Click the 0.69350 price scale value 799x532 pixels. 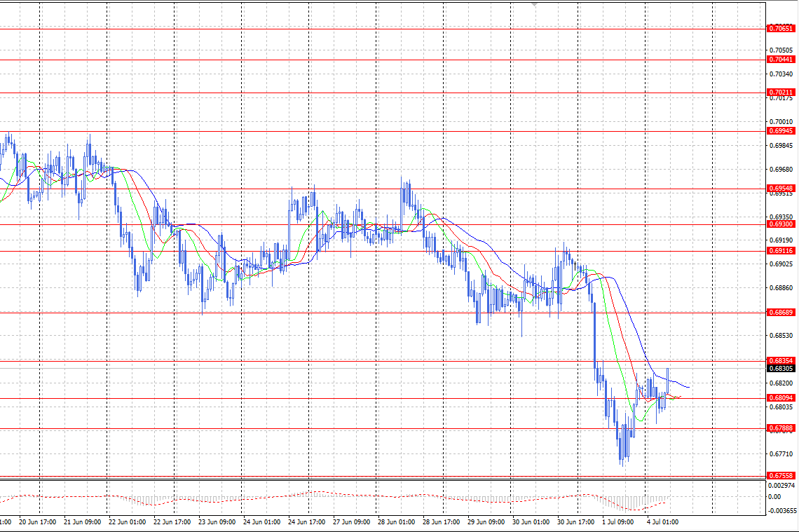pos(781,217)
